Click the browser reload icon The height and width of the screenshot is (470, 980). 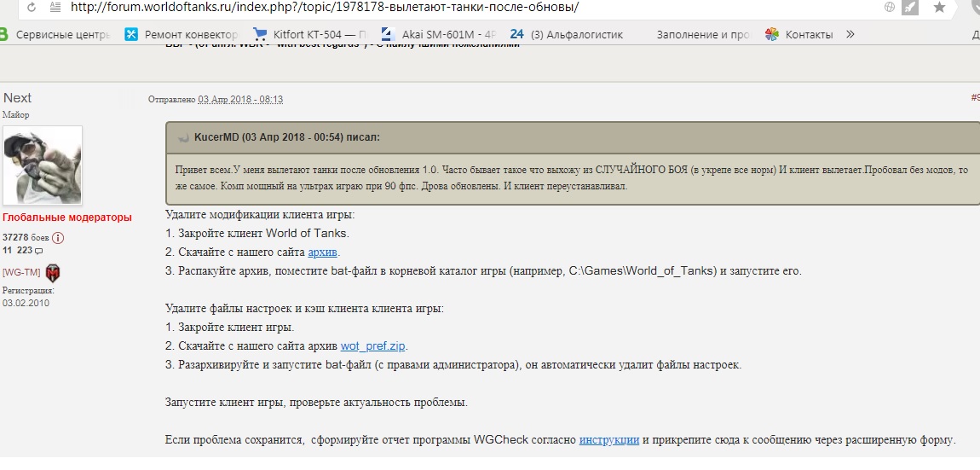[32, 8]
